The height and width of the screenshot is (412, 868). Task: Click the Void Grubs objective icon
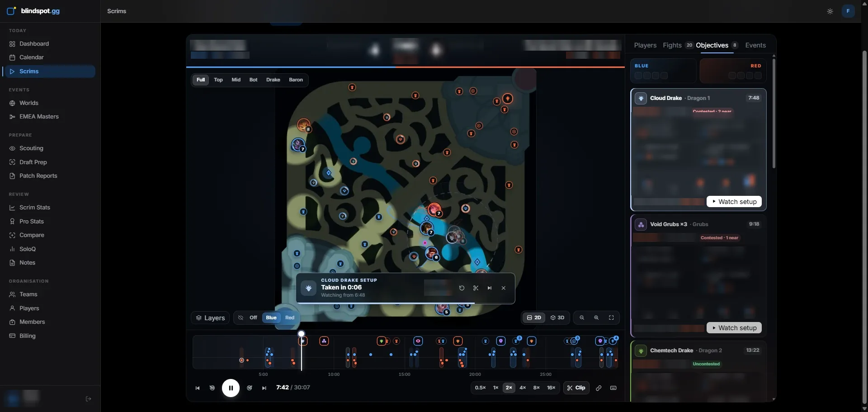pos(641,224)
